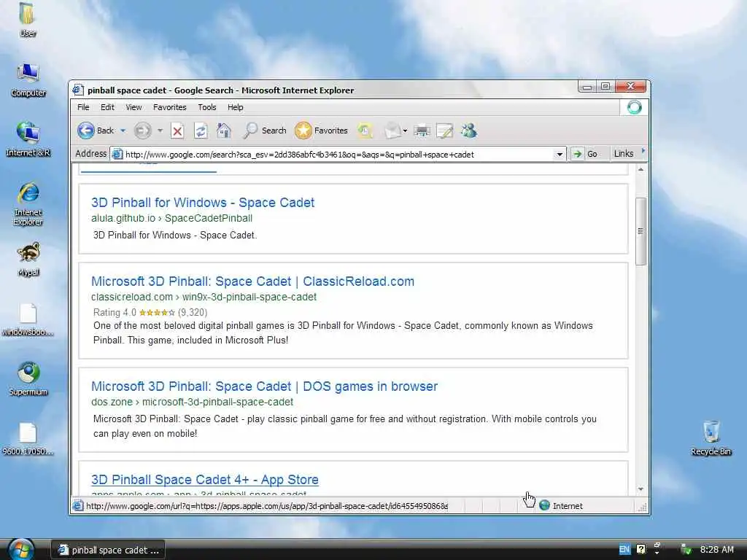This screenshot has width=747, height=560.
Task: Click the help question mark tray icon
Action: [x=641, y=549]
